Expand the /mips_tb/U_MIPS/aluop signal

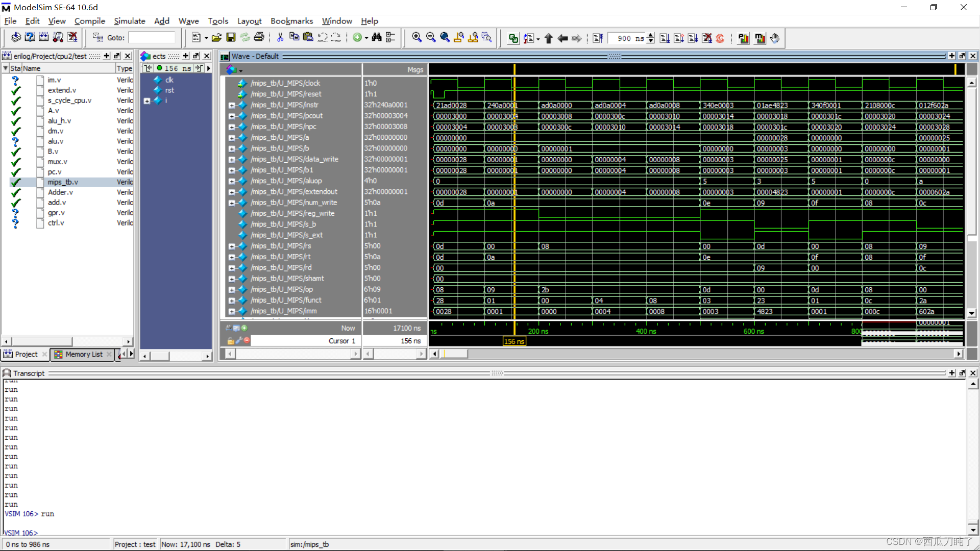click(232, 181)
